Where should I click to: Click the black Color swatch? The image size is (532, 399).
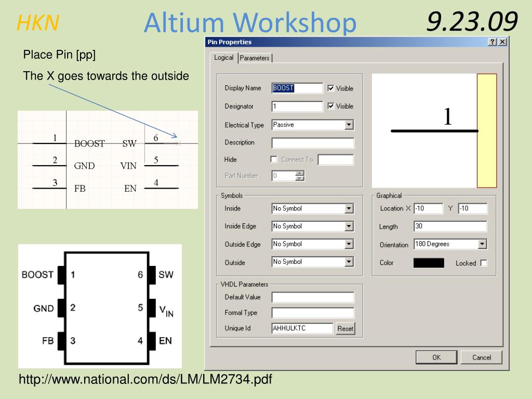(x=429, y=263)
